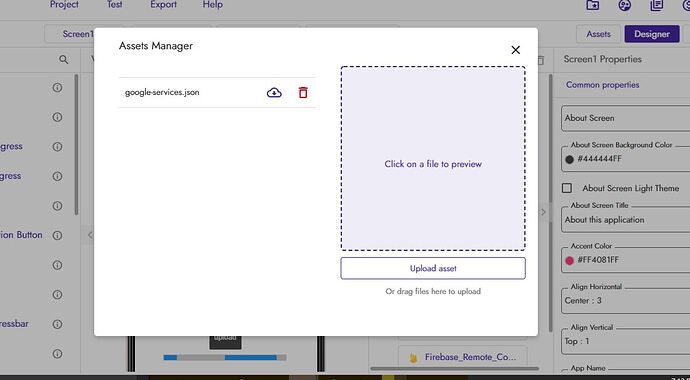Delete the google-services.json asset
The height and width of the screenshot is (380, 690).
click(303, 92)
